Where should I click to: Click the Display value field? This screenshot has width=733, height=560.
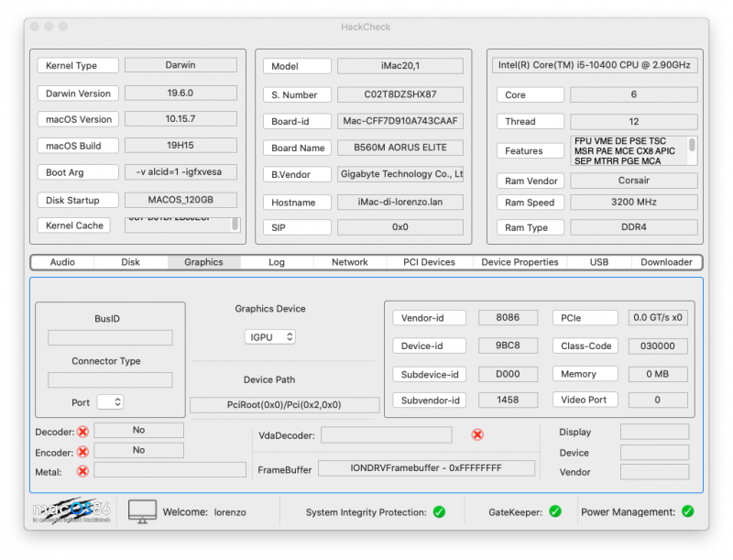pyautogui.click(x=654, y=432)
